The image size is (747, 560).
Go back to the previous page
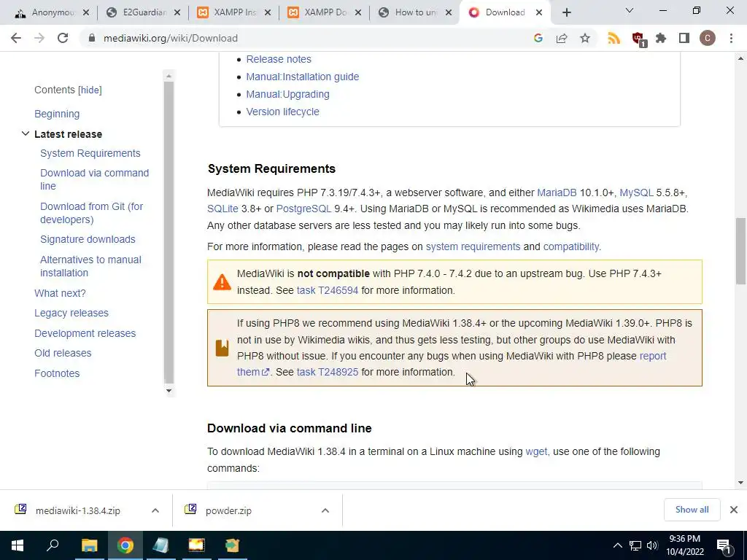[16, 38]
